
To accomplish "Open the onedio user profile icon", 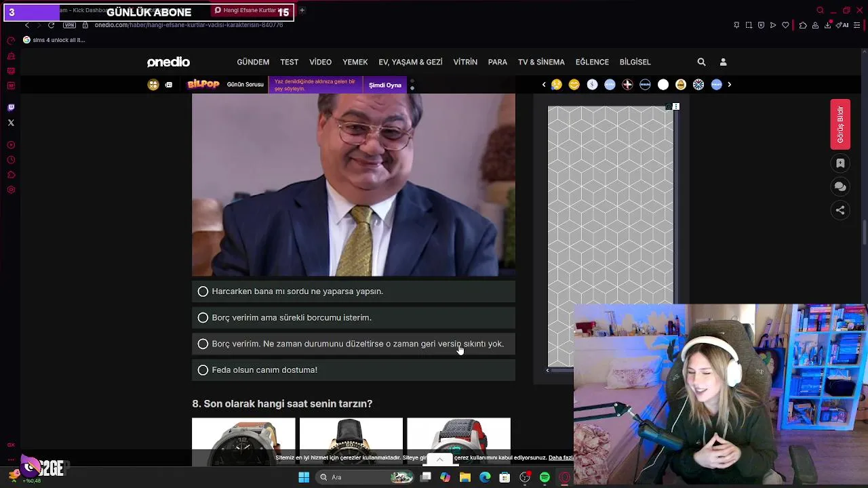I will pyautogui.click(x=723, y=62).
